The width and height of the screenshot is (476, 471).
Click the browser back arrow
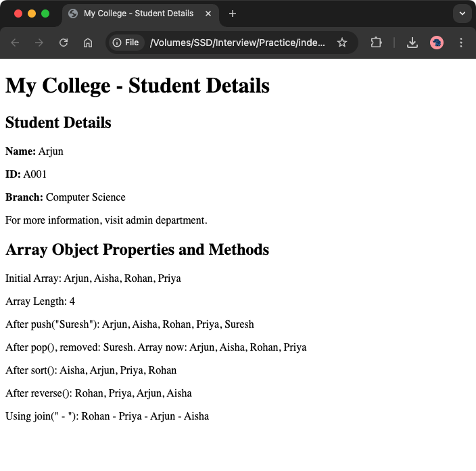pyautogui.click(x=15, y=43)
